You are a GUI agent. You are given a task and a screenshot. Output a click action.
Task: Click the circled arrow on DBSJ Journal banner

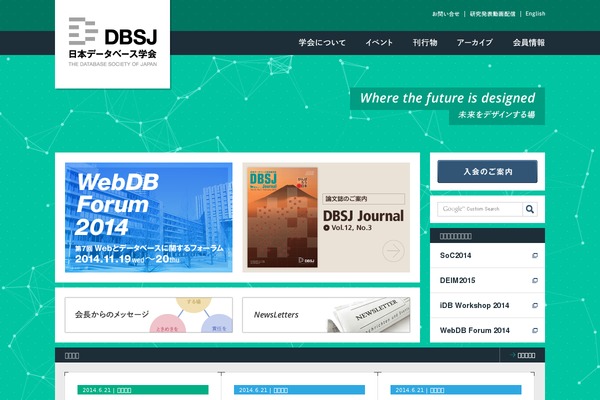[393, 251]
